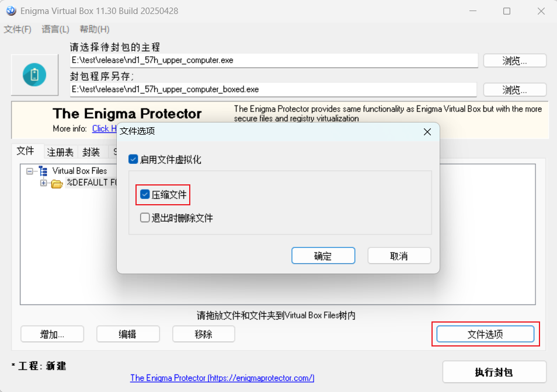Viewport: 557px width, 392px height.
Task: Enable 退出时删除文件 checkbox
Action: pos(145,218)
